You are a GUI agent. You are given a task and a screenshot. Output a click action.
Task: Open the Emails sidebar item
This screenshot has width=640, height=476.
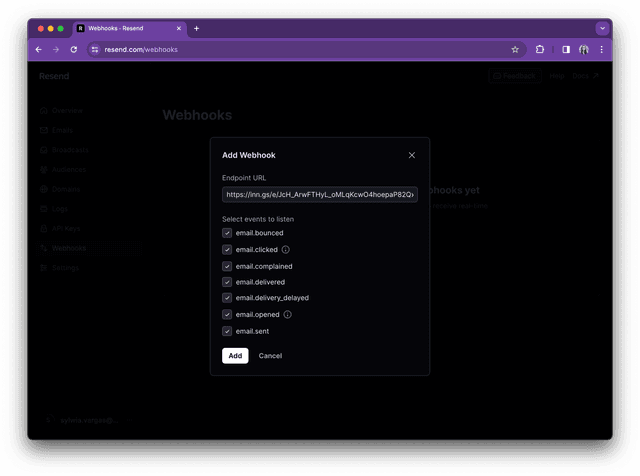(57, 130)
